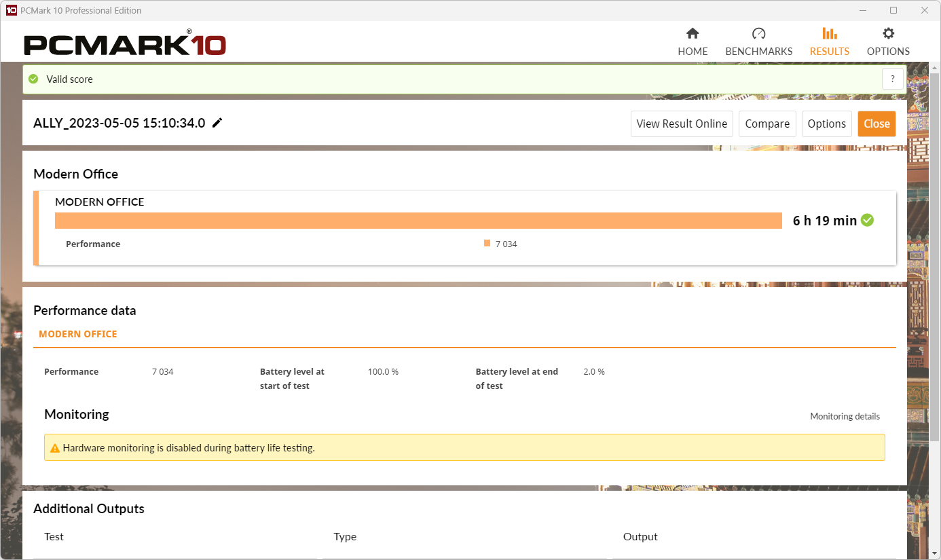This screenshot has height=560, width=941.
Task: Click the Performance value 7 034 in Performance data
Action: [x=163, y=371]
